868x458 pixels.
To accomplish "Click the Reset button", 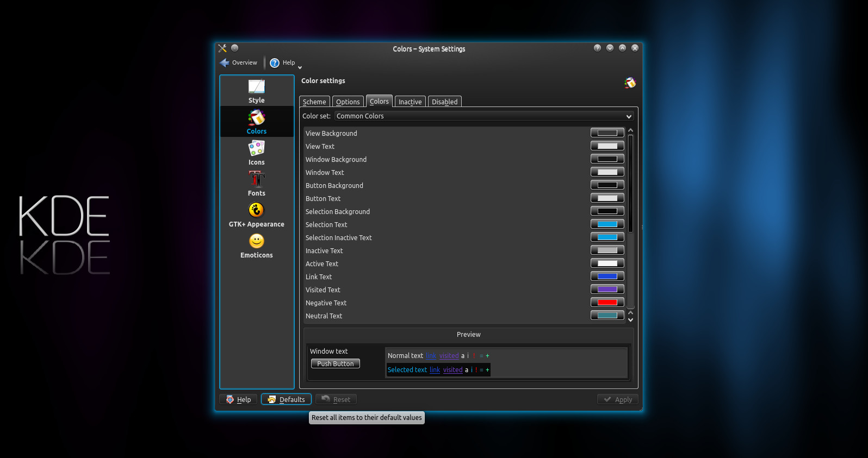I will [336, 399].
